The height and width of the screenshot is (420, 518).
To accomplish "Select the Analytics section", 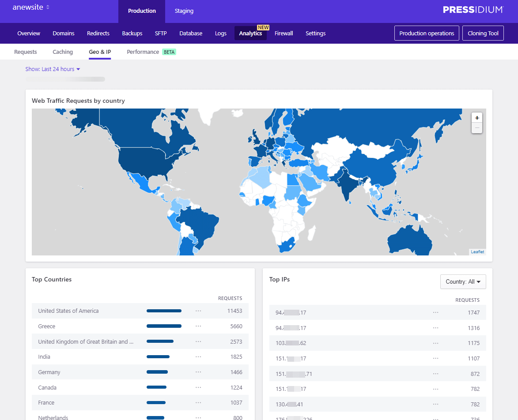I will [250, 34].
